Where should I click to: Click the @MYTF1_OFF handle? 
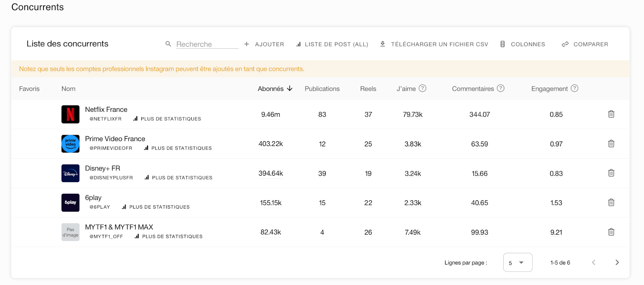point(106,236)
